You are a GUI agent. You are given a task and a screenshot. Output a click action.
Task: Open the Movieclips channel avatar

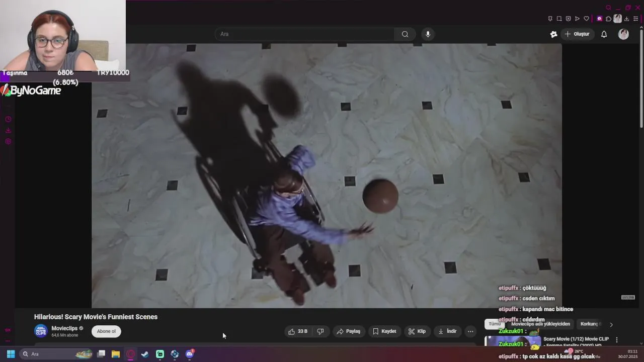[x=41, y=331]
